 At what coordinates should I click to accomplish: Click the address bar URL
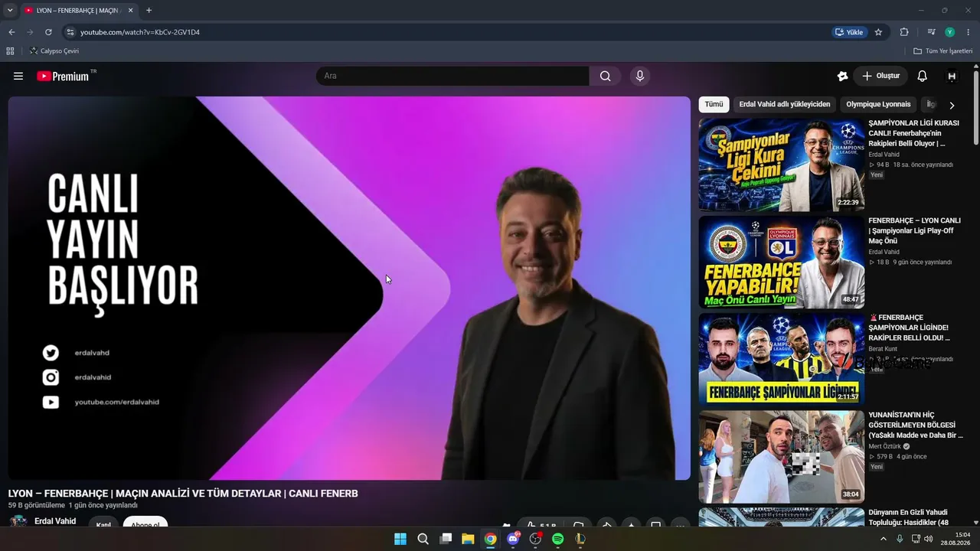click(140, 32)
